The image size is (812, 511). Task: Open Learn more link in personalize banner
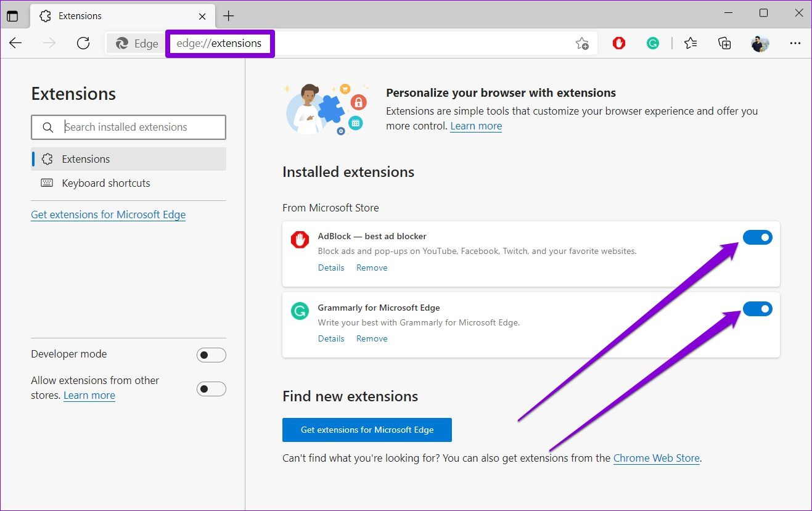[x=476, y=126]
